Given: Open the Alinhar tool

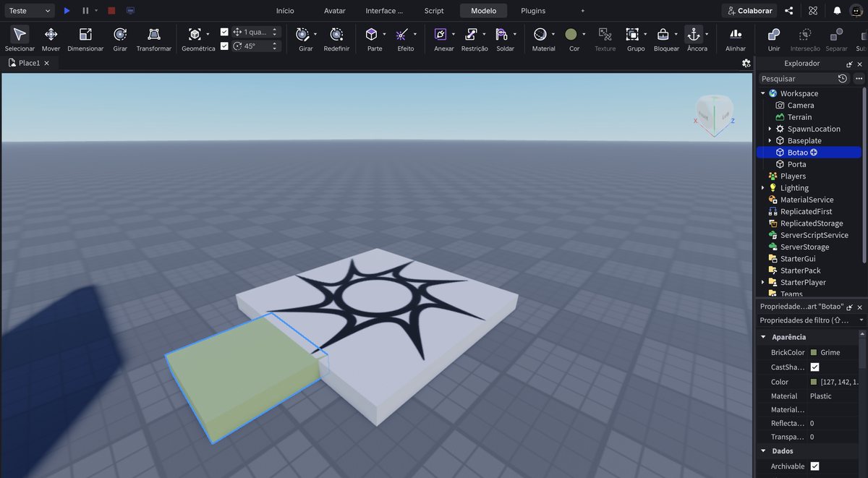Looking at the screenshot, I should click(736, 38).
